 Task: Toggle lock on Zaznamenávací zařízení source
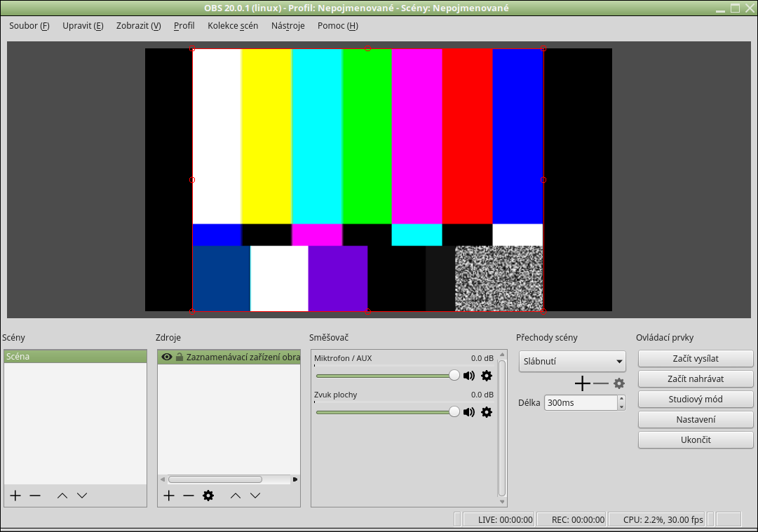pyautogui.click(x=180, y=357)
